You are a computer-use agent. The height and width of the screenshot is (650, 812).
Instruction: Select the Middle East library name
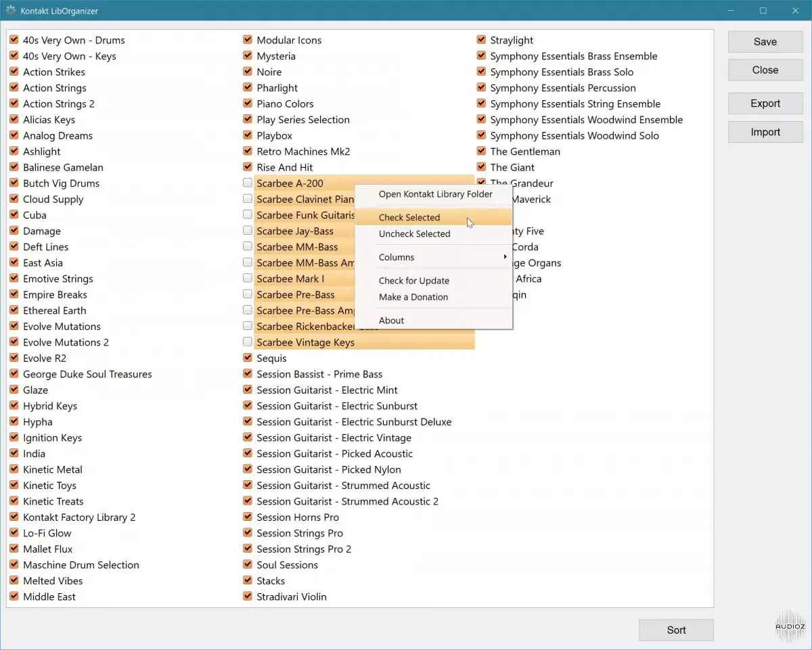coord(49,597)
